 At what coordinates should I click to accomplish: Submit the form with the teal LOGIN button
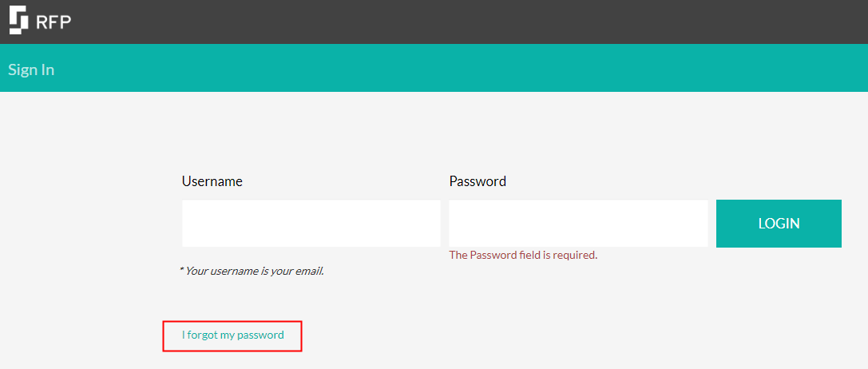click(779, 224)
